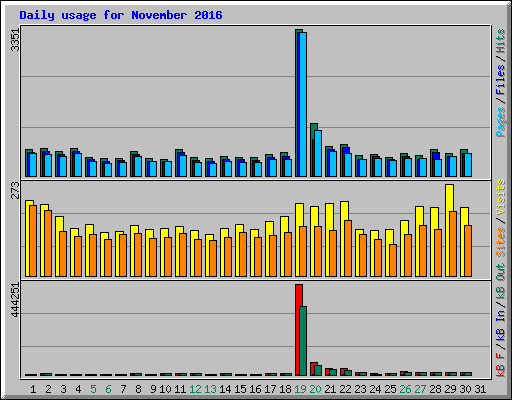The image size is (512, 400).
Task: Click day 10 label on the x-axis
Action: click(165, 389)
